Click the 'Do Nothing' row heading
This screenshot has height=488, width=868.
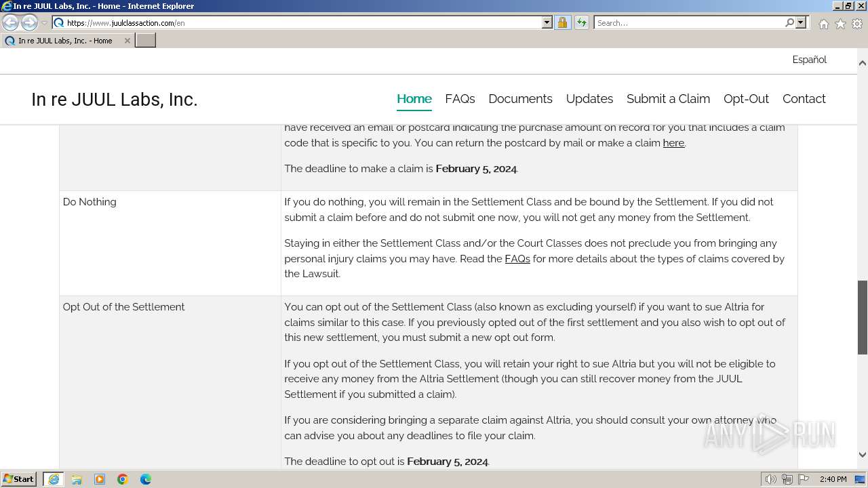click(x=90, y=202)
